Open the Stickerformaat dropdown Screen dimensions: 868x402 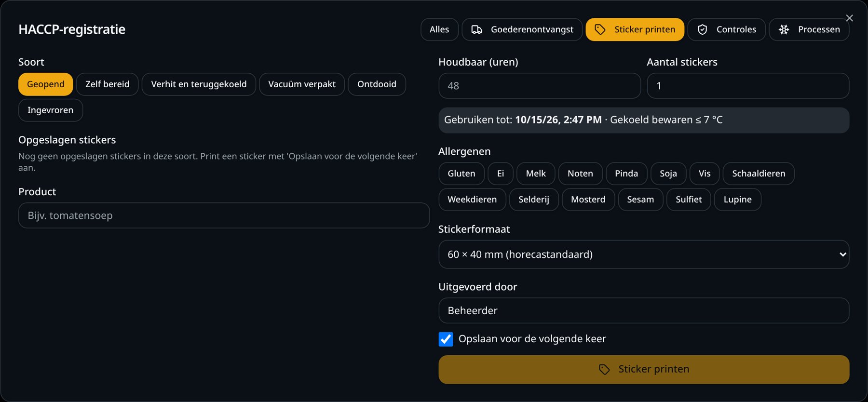pos(644,255)
